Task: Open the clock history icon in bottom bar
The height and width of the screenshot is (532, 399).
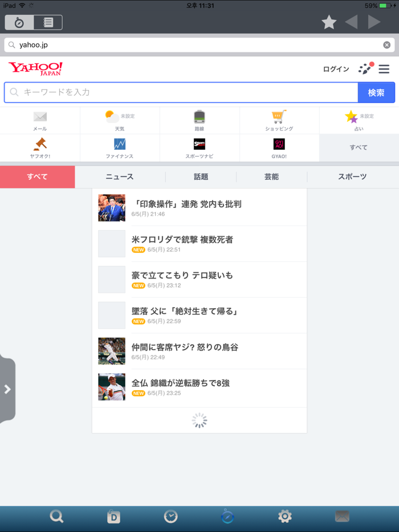Action: tap(170, 517)
